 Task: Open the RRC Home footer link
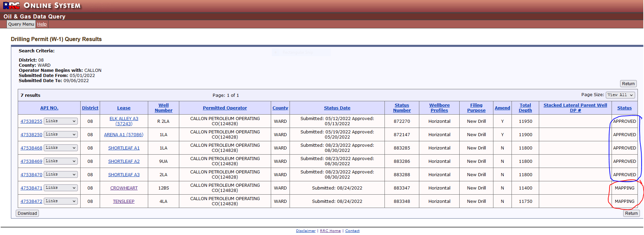click(x=330, y=231)
